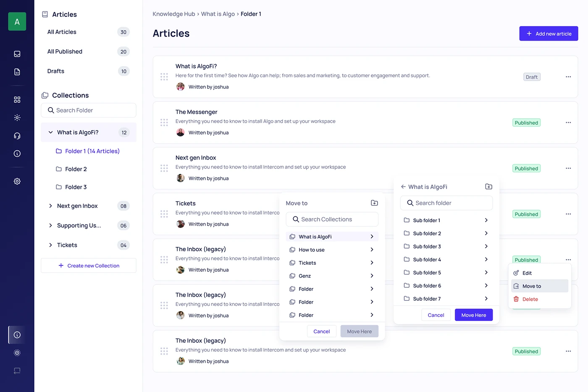
Task: Open the apps grid icon in sidebar
Action: point(17,100)
